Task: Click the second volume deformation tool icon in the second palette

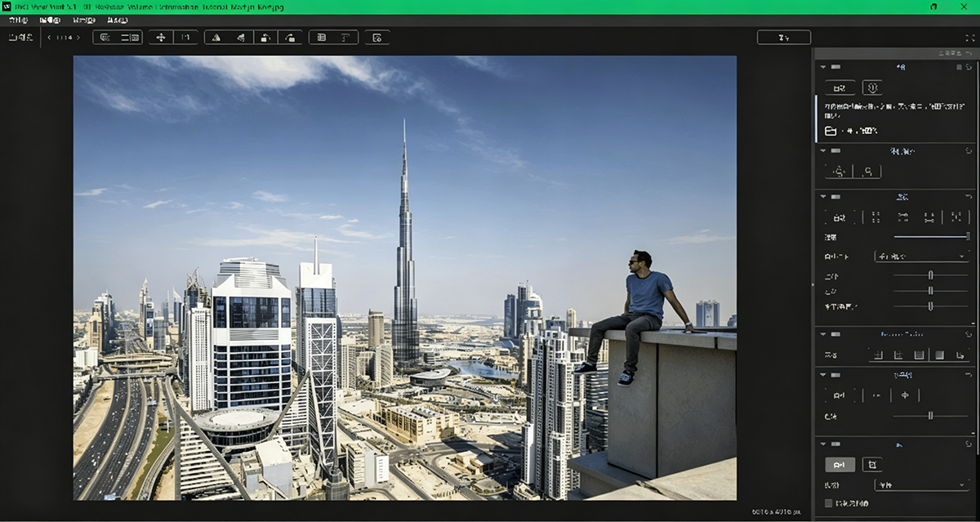Action: click(x=867, y=172)
